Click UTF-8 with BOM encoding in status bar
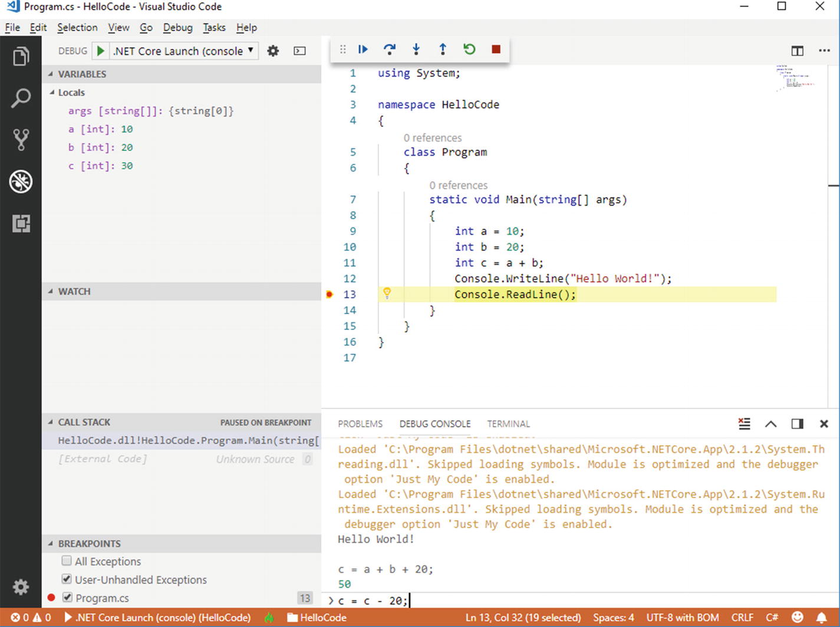 point(683,618)
